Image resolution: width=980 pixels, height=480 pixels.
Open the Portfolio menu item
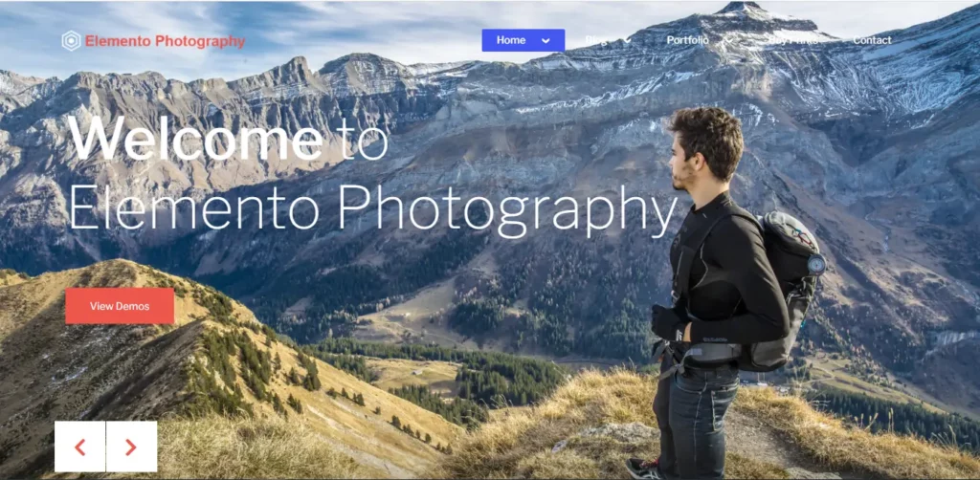pos(687,40)
